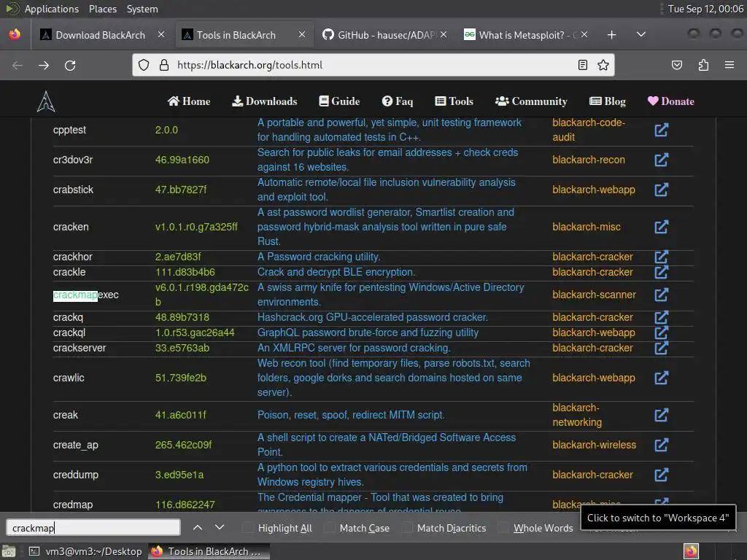Expand the list all tabs dropdown
The height and width of the screenshot is (560, 747).
[x=641, y=35]
